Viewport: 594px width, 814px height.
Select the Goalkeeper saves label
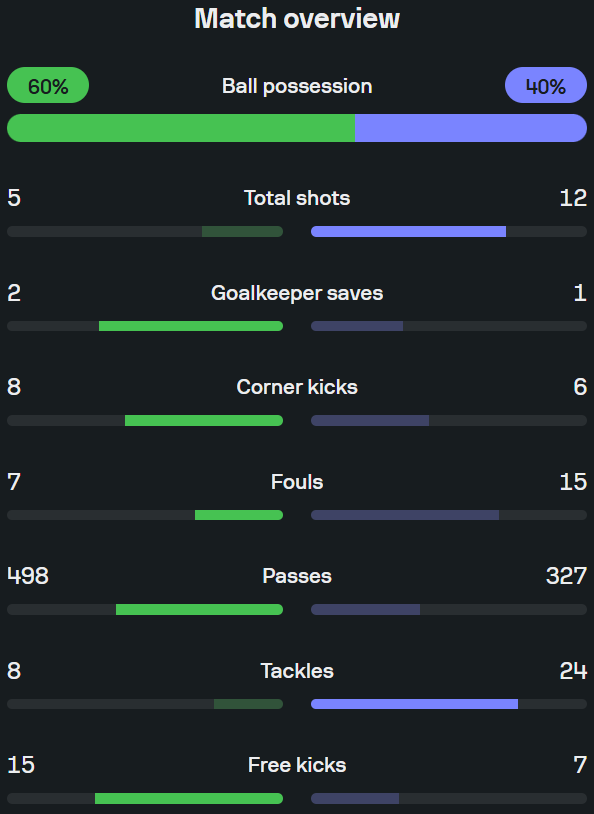point(297,293)
